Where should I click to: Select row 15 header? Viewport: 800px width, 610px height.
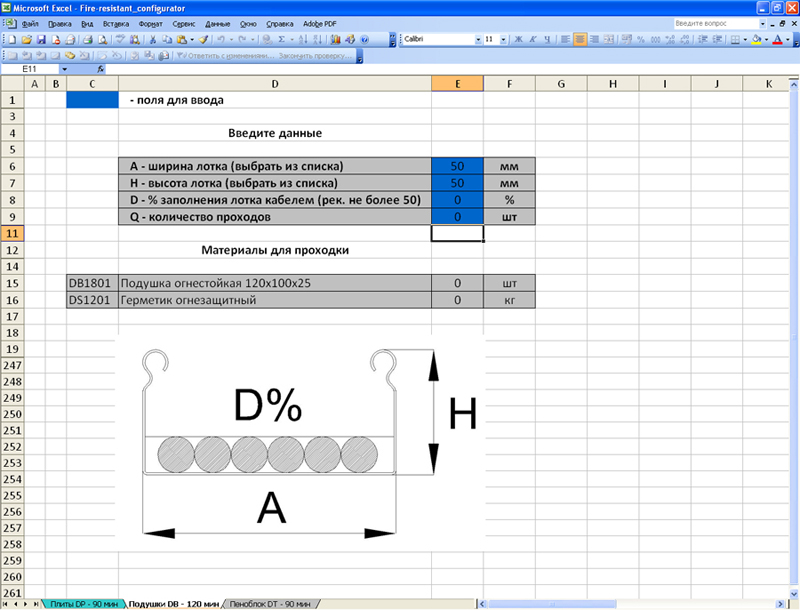[12, 283]
